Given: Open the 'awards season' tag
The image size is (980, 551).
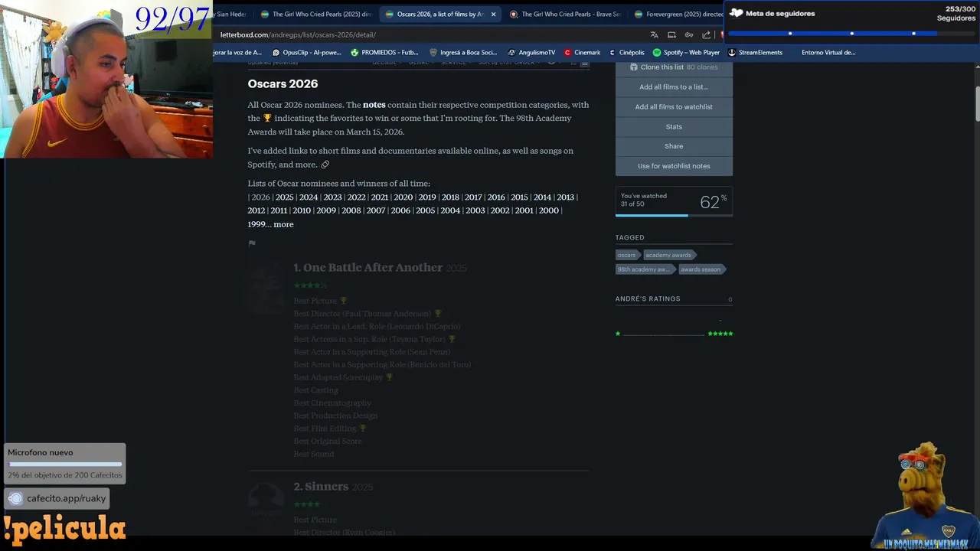Looking at the screenshot, I should (701, 269).
